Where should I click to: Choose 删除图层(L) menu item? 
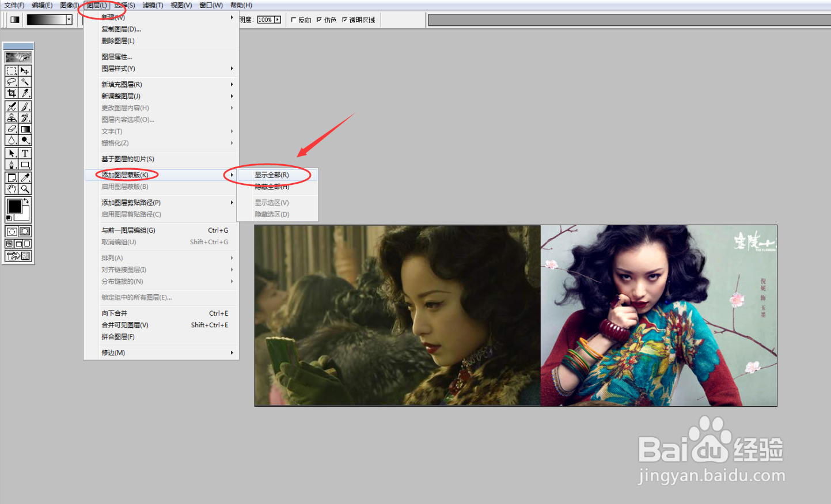pos(161,41)
